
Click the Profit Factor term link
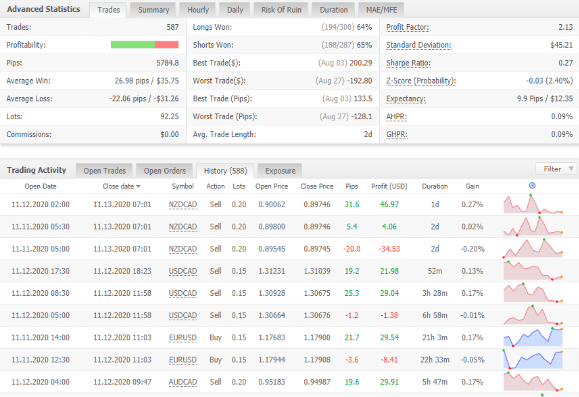click(407, 27)
